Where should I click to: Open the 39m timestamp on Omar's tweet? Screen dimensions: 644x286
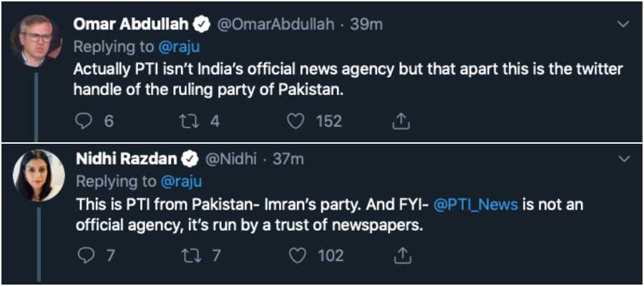click(x=366, y=24)
